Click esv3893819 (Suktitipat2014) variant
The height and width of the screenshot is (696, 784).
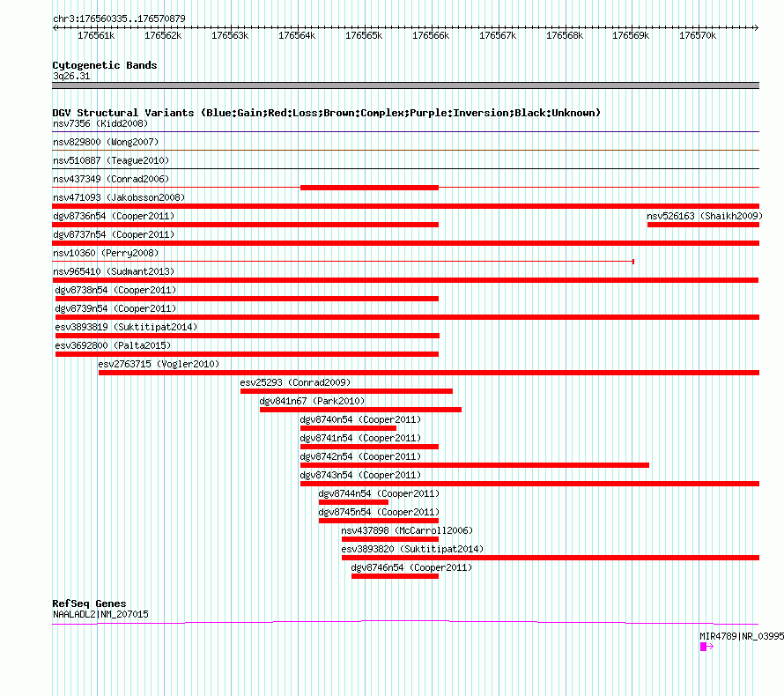(126, 327)
